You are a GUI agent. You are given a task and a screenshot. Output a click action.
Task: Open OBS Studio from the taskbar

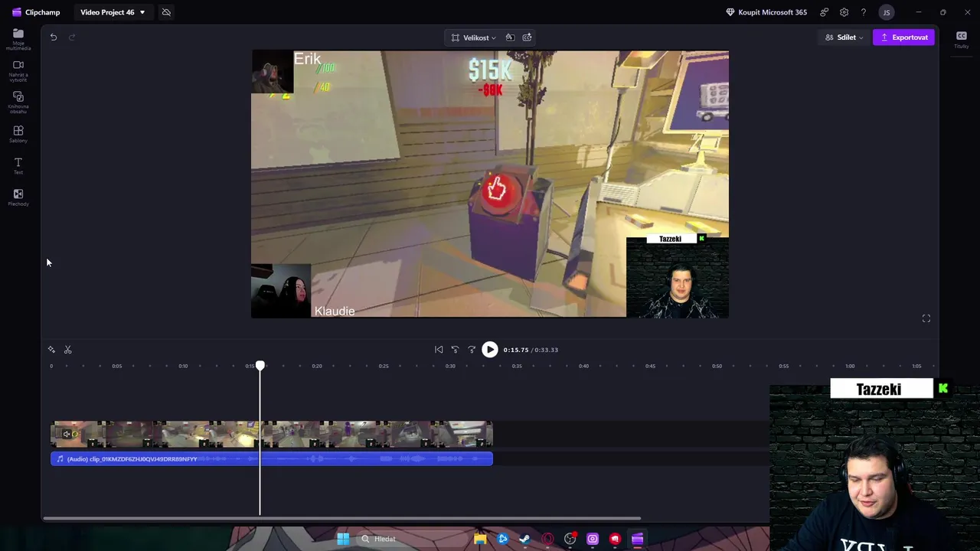pyautogui.click(x=570, y=539)
